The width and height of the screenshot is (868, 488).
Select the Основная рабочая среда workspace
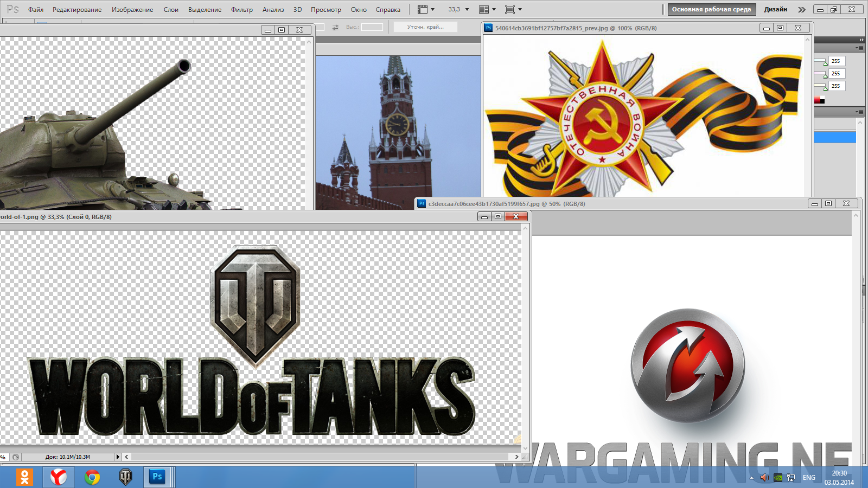[x=711, y=9]
